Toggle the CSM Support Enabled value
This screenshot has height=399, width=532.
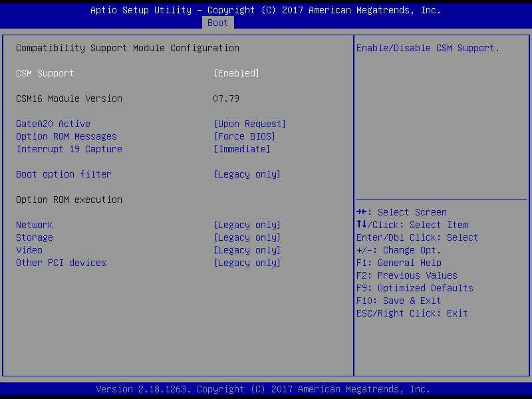tap(236, 73)
